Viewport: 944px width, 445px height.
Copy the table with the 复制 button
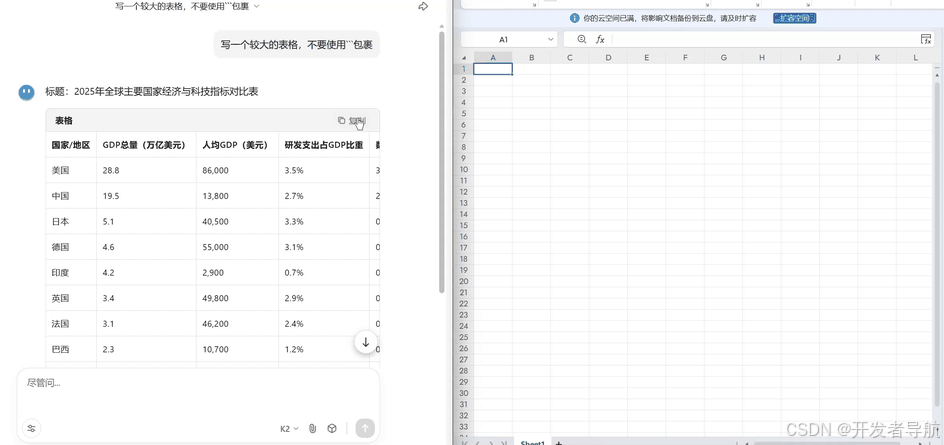352,120
